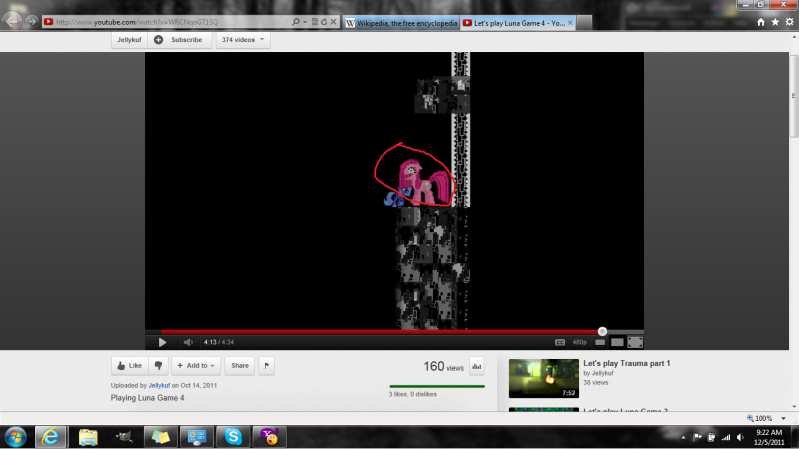Viewport: 799px width, 449px height.
Task: Click the network signal tray icon
Action: (x=726, y=437)
